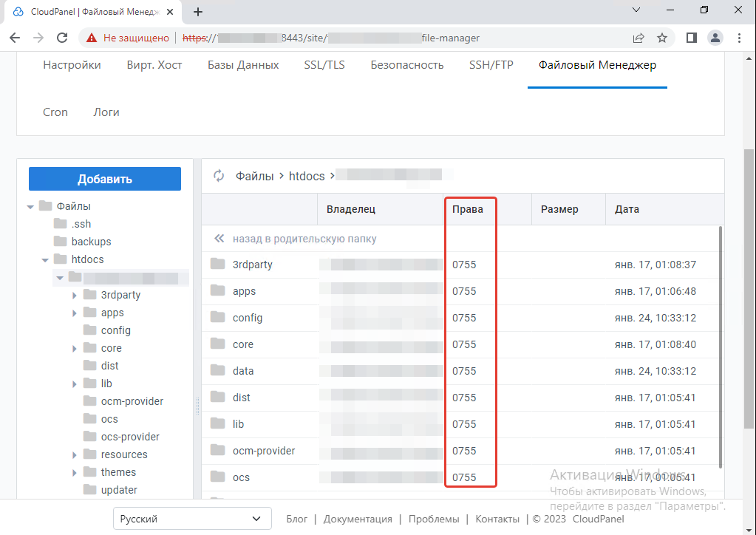Image resolution: width=756 pixels, height=535 pixels.
Task: Open new browser tab with plus icon
Action: [x=198, y=12]
